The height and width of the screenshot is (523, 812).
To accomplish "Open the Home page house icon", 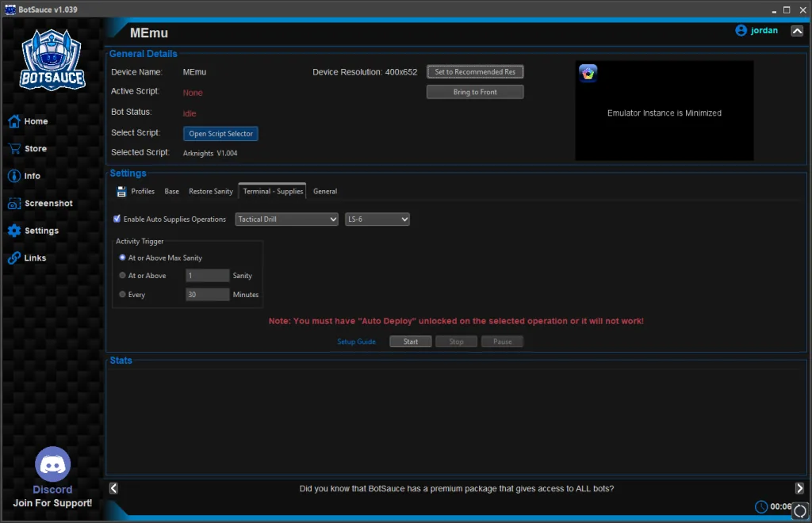I will pyautogui.click(x=14, y=121).
